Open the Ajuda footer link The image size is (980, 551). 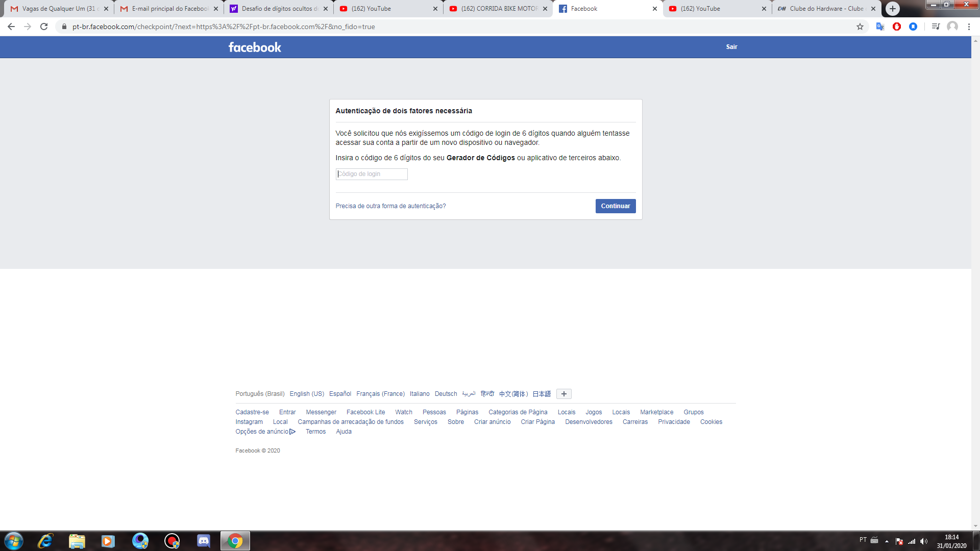344,432
